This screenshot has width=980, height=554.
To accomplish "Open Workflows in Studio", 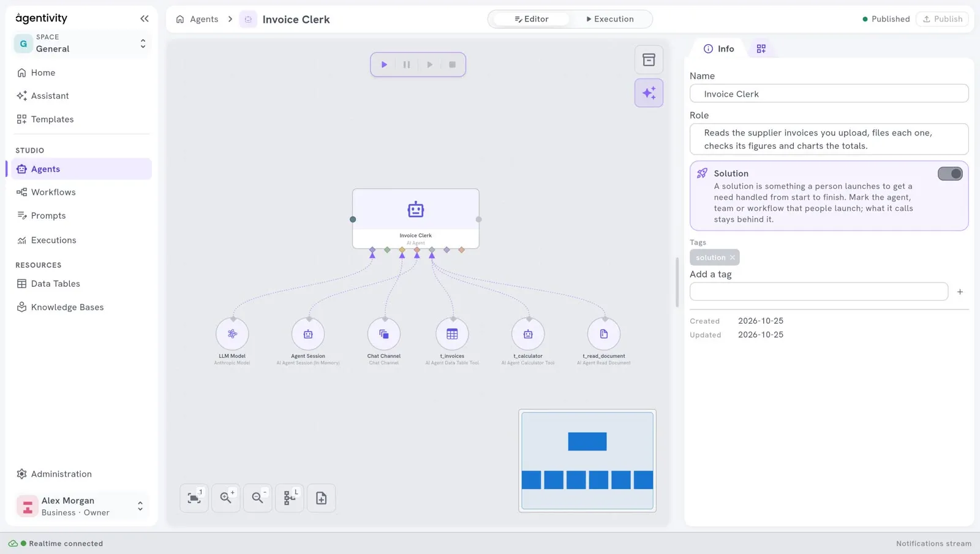I will point(81,192).
